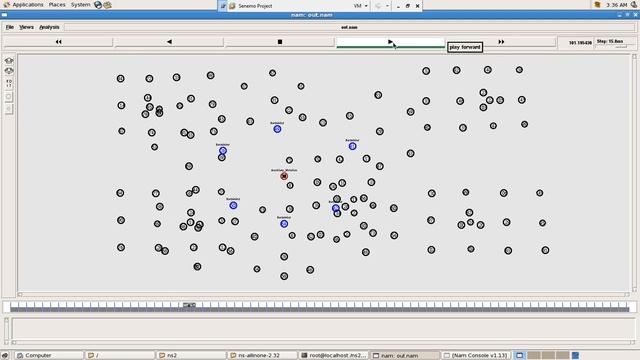Switch to nam: out.nam in taskbar
Image resolution: width=640 pixels, height=360 pixels.
point(405,356)
